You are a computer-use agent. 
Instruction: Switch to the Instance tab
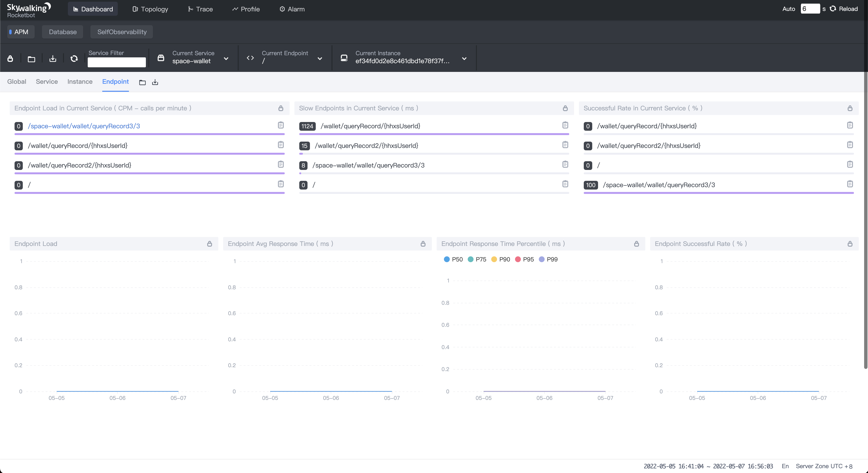(x=80, y=82)
